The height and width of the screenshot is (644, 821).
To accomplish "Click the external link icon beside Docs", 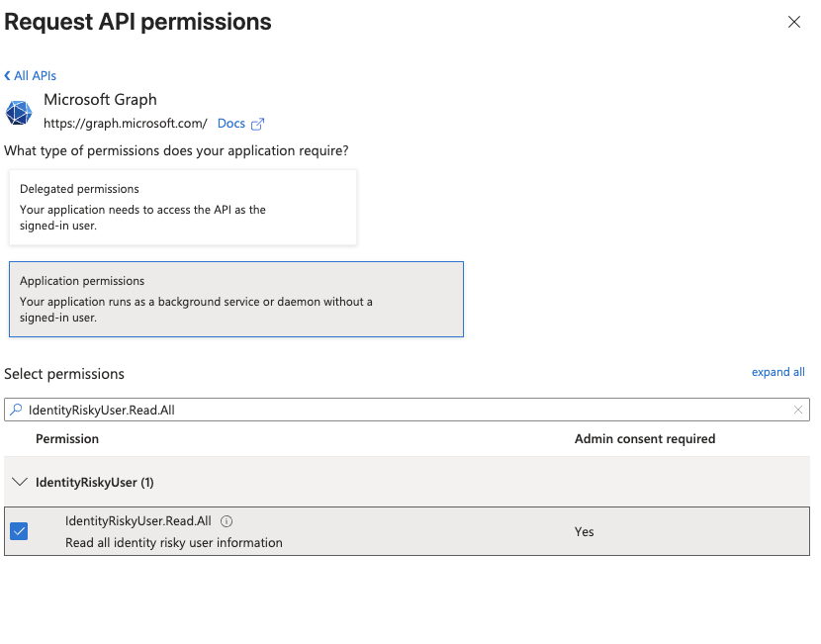I will [x=258, y=124].
